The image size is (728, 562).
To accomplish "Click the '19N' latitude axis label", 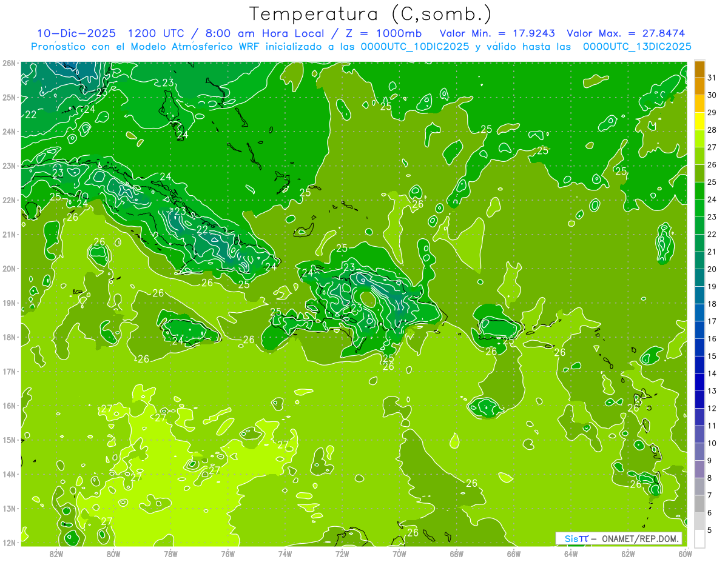I will pos(8,303).
